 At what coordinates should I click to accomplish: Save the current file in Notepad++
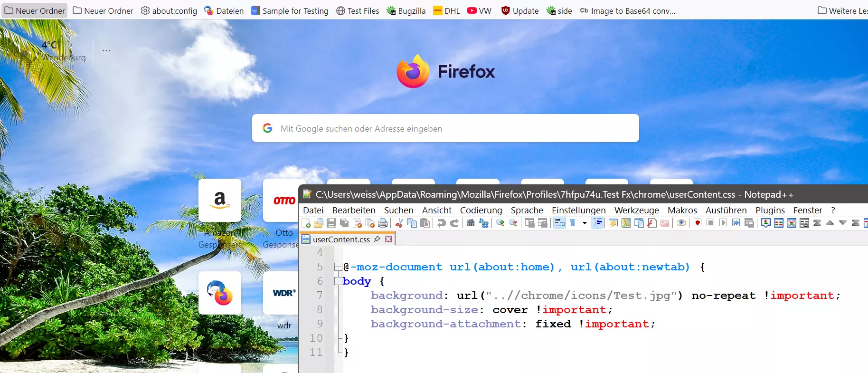coord(331,223)
